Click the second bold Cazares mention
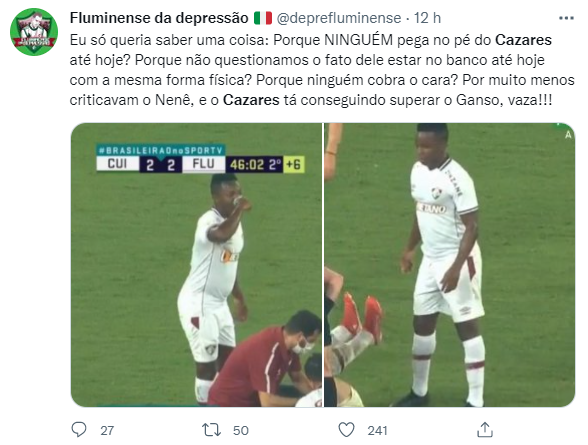588x445 pixels. pos(251,100)
